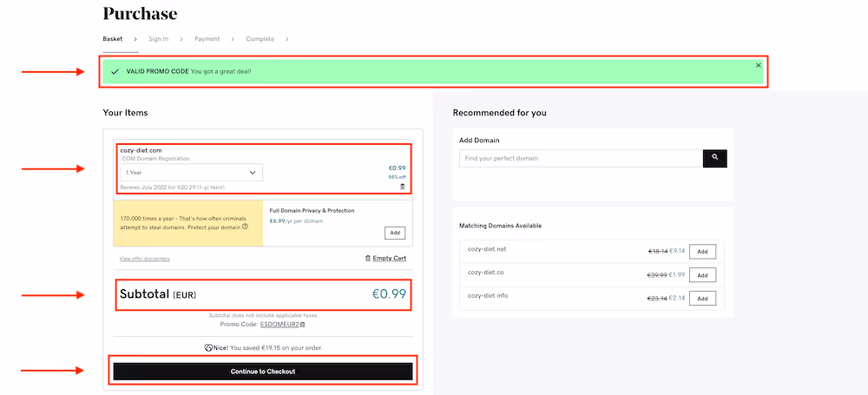Focus the Find your perfect domain field

(580, 158)
